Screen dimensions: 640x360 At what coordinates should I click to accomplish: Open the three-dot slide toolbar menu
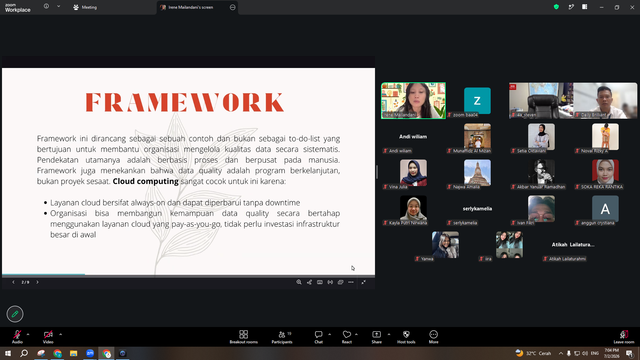(x=351, y=282)
